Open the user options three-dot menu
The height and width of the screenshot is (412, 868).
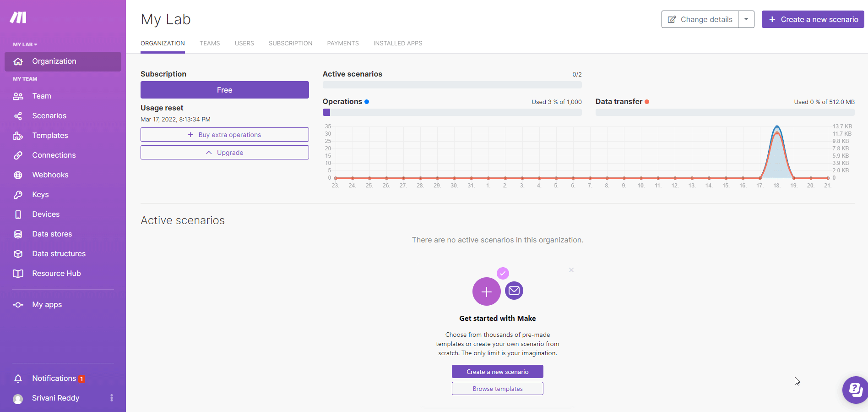tap(112, 398)
